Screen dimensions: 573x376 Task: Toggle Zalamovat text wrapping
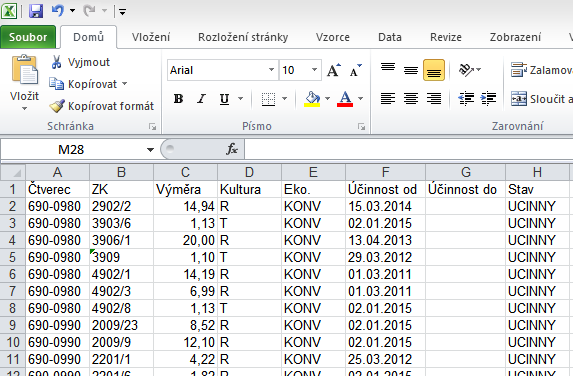point(541,70)
